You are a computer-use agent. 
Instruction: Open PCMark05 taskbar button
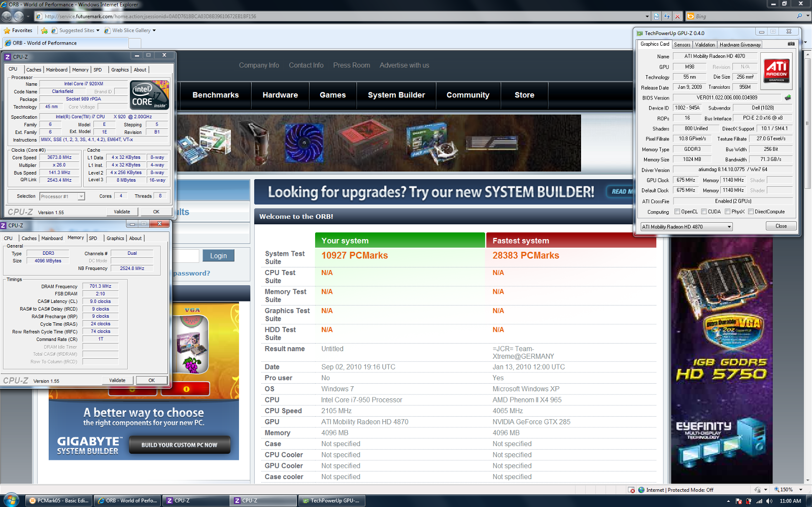tap(59, 500)
